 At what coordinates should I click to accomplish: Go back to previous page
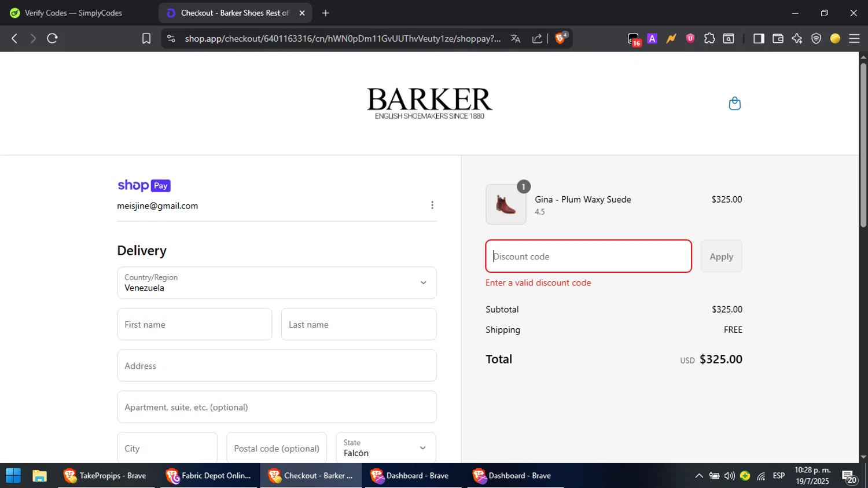(14, 38)
